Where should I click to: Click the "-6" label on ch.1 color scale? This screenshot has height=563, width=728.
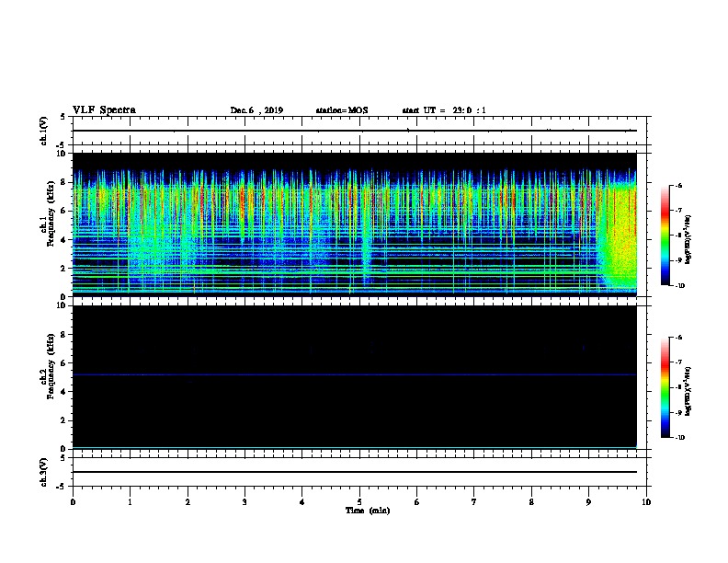coord(678,185)
